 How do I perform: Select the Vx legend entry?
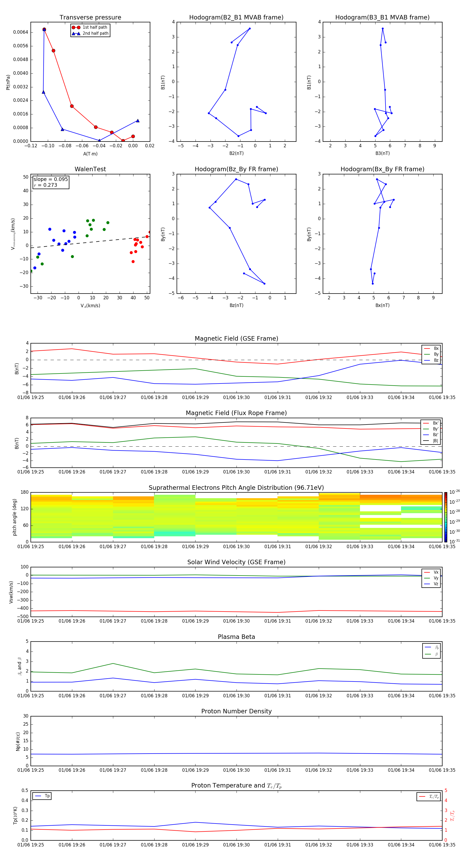point(431,572)
